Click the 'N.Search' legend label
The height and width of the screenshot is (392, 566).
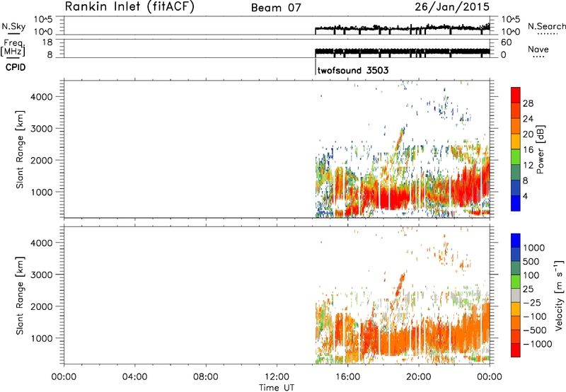pos(546,26)
